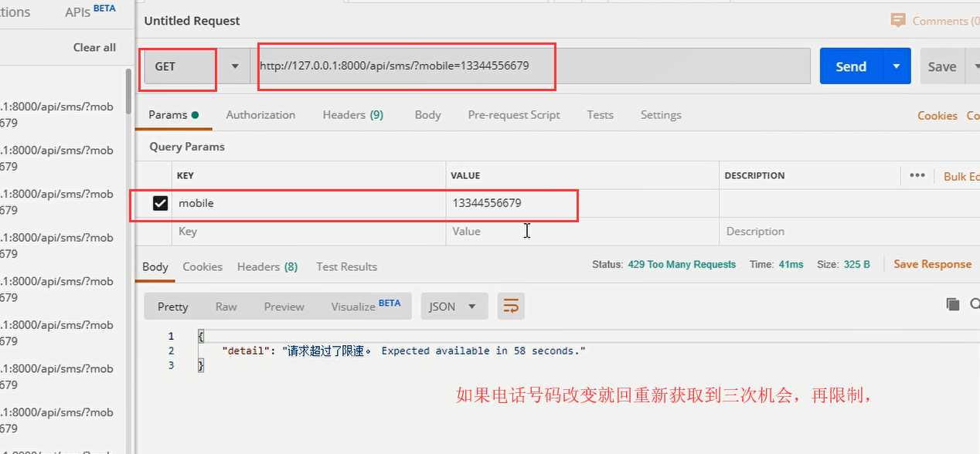Open the three-dots column options menu
Screen dimensions: 980x454
point(917,175)
